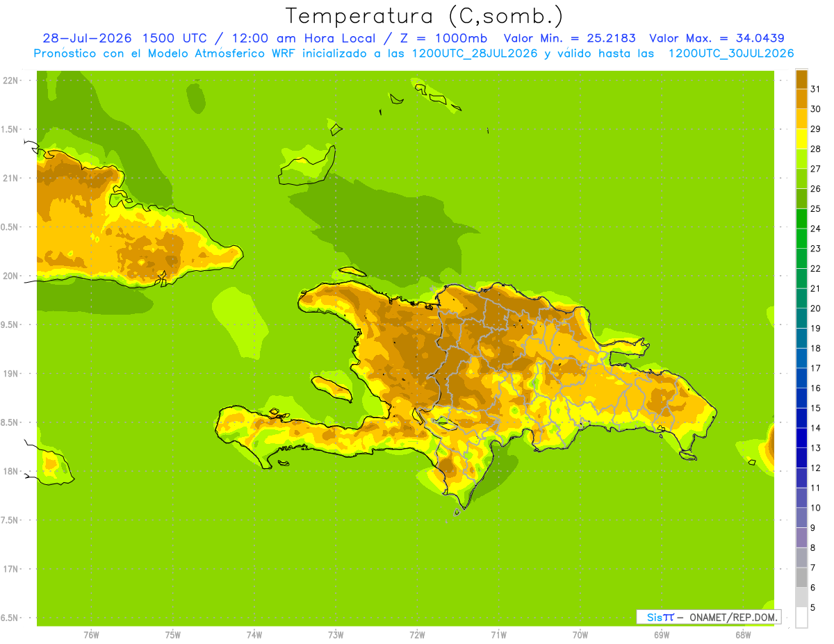Pick the lime swatch between legend labels 27 and 28
The width and height of the screenshot is (834, 644).
[x=801, y=158]
